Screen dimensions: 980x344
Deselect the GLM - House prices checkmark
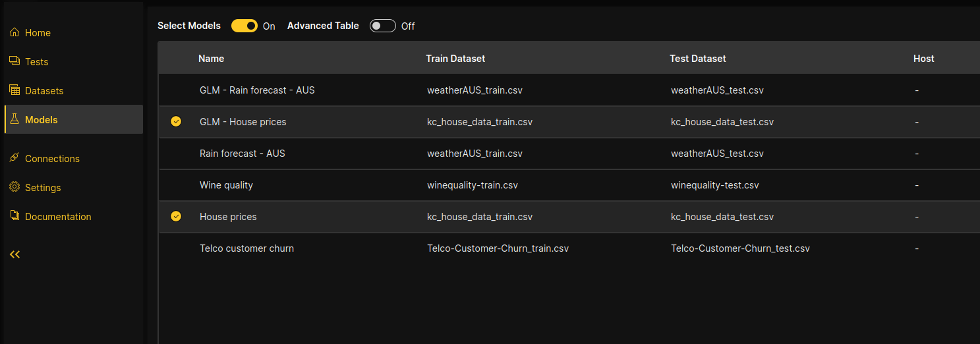coord(176,122)
